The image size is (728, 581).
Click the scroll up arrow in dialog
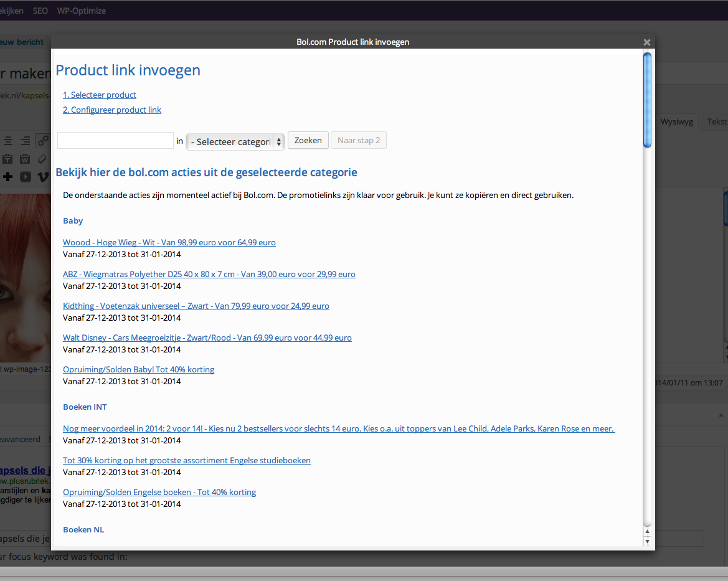(647, 531)
